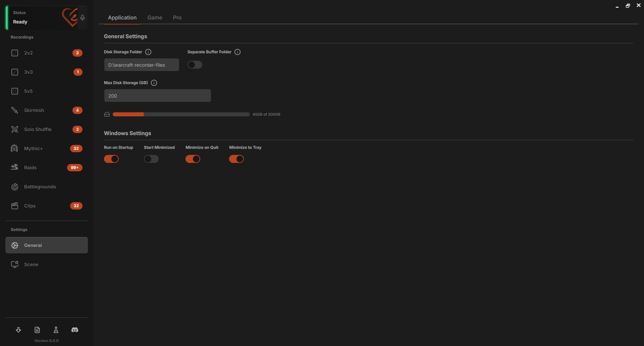The height and width of the screenshot is (346, 644).
Task: Show info for Disk Storage Folder
Action: tap(148, 52)
